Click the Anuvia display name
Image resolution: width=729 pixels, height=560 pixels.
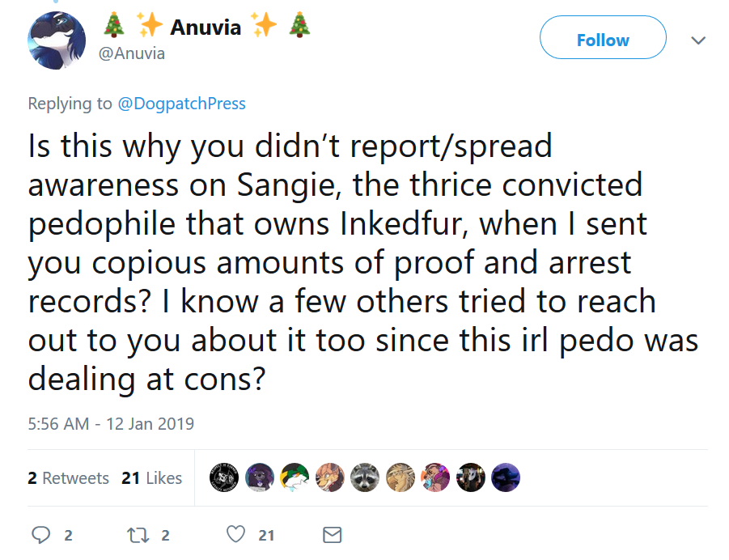[206, 27]
